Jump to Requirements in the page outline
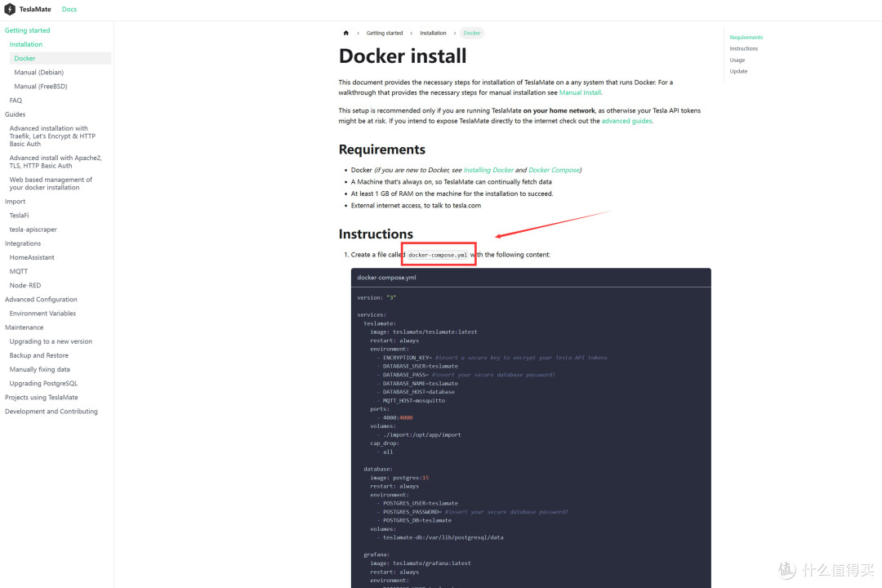Screen dimensions: 882x588 [x=745, y=37]
